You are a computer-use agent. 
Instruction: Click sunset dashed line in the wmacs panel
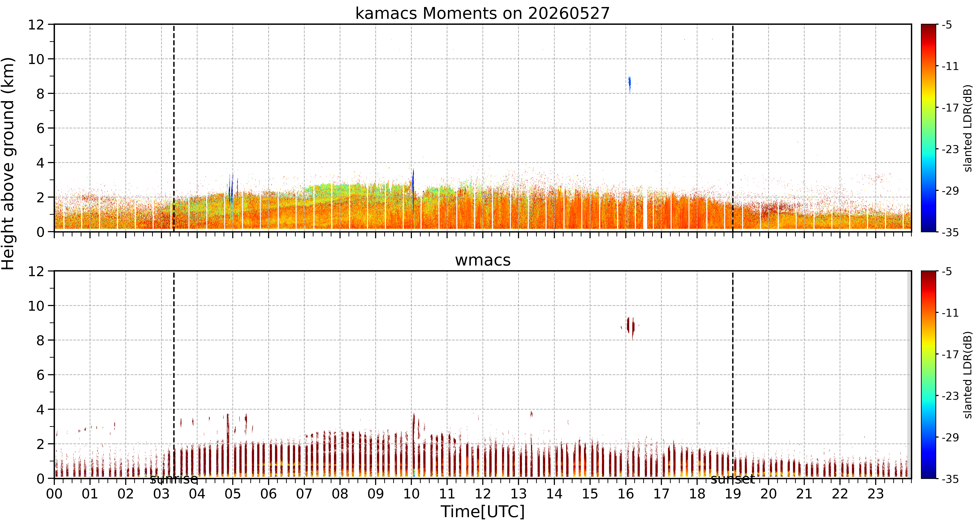click(733, 375)
